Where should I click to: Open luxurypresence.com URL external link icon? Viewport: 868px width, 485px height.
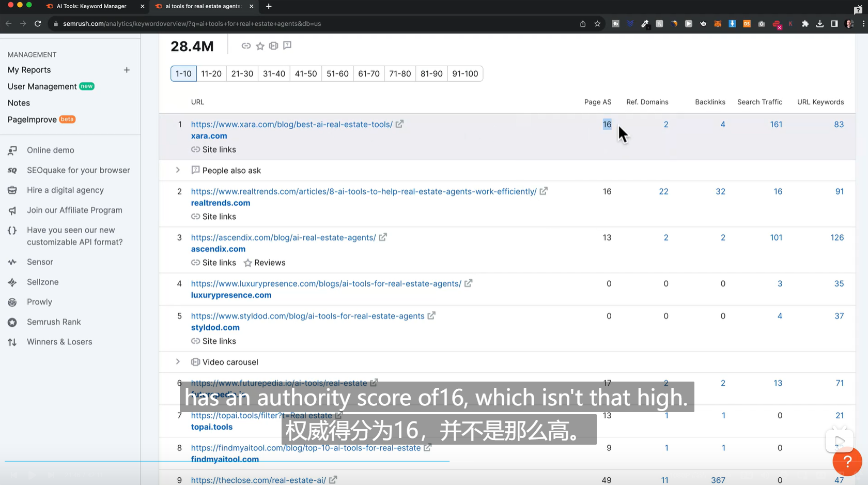[x=468, y=283]
